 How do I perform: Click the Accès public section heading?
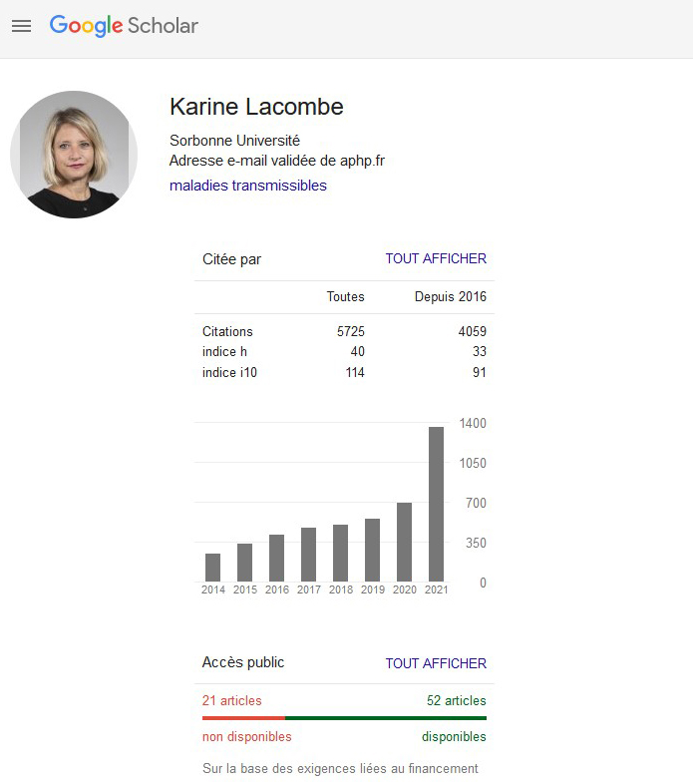pos(243,662)
